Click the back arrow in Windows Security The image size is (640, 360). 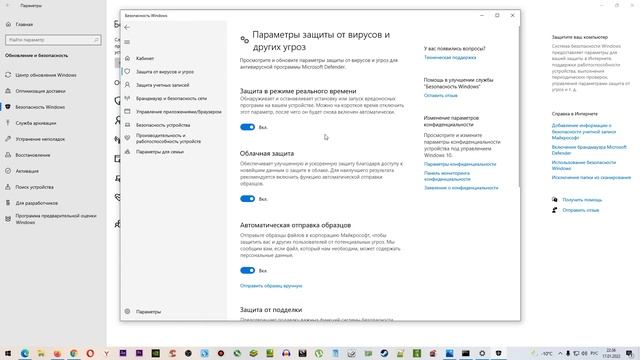[x=127, y=27]
